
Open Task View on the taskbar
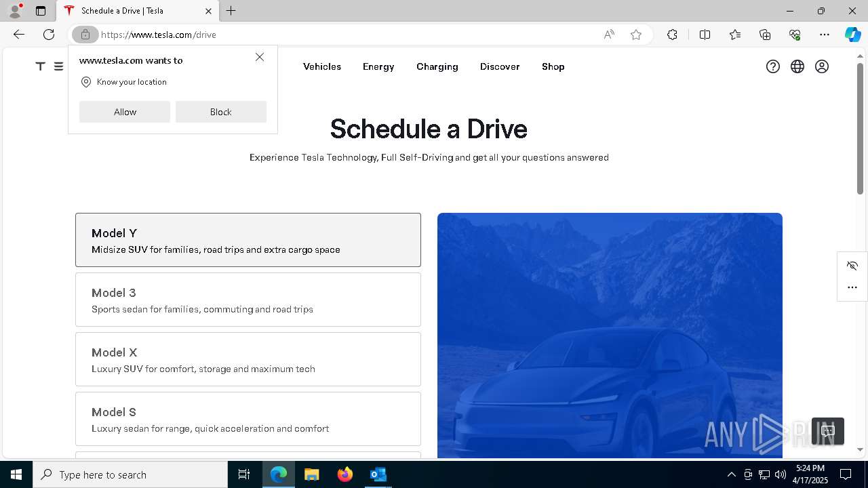(x=244, y=474)
